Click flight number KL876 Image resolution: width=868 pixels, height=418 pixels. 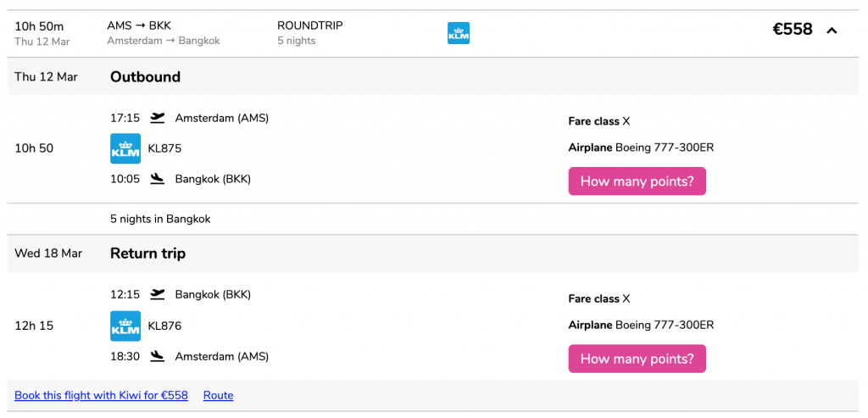coord(164,326)
